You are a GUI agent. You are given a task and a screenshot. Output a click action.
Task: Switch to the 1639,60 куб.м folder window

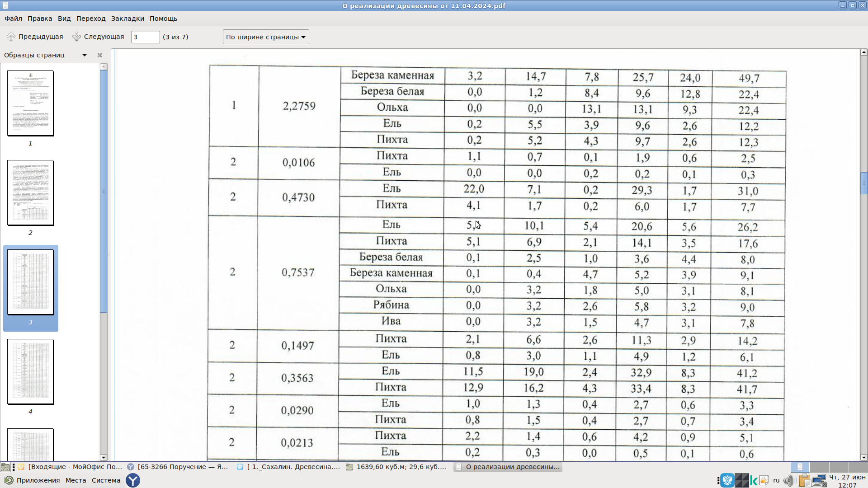click(x=396, y=467)
